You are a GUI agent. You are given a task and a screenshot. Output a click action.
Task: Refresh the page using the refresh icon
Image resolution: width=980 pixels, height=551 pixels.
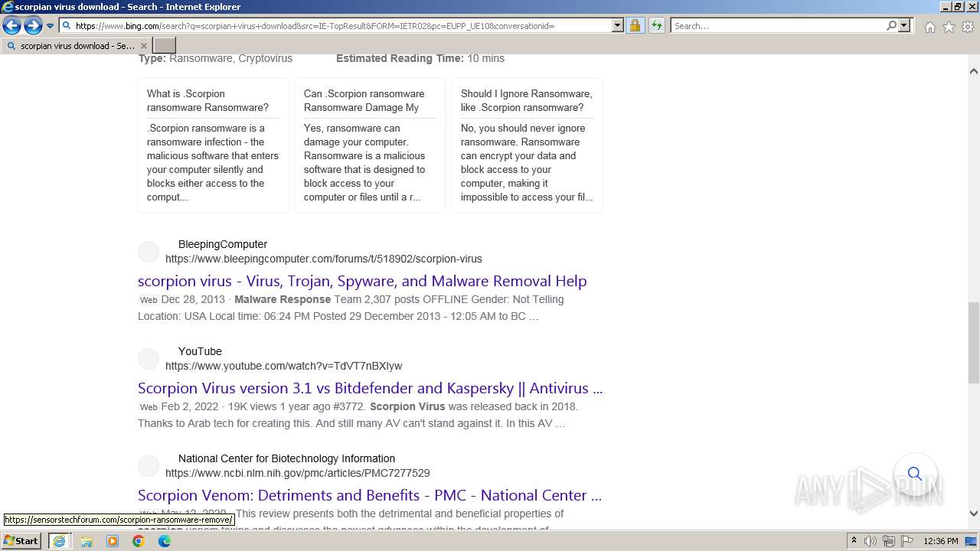(x=656, y=25)
